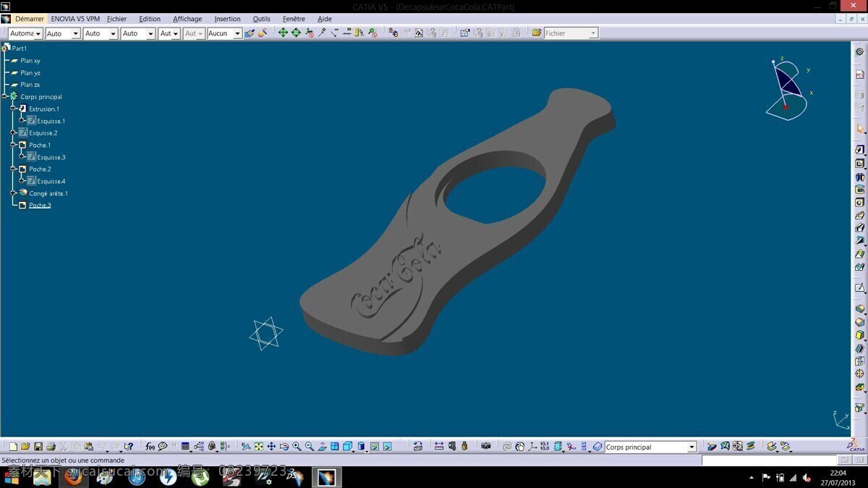Select Esquisse.1 in the tree

coord(51,121)
